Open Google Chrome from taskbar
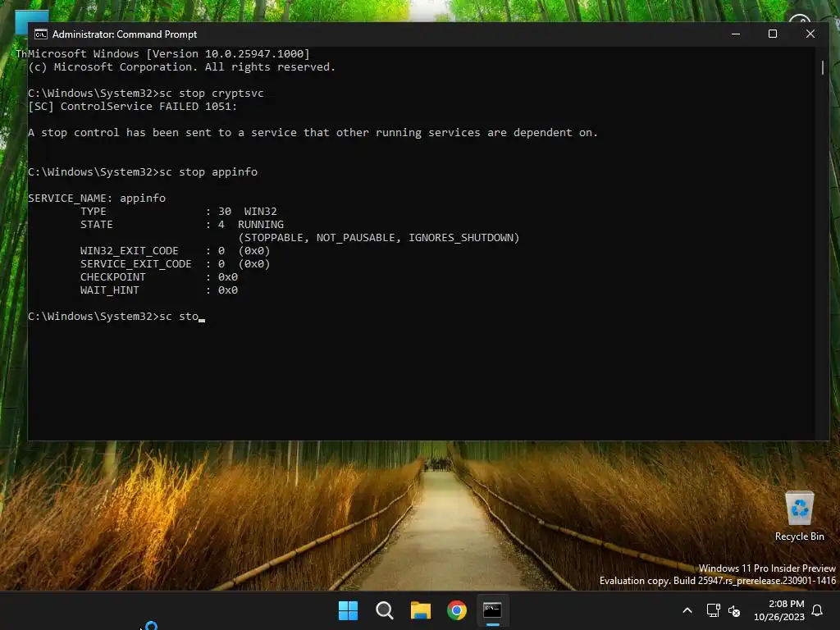 tap(456, 610)
